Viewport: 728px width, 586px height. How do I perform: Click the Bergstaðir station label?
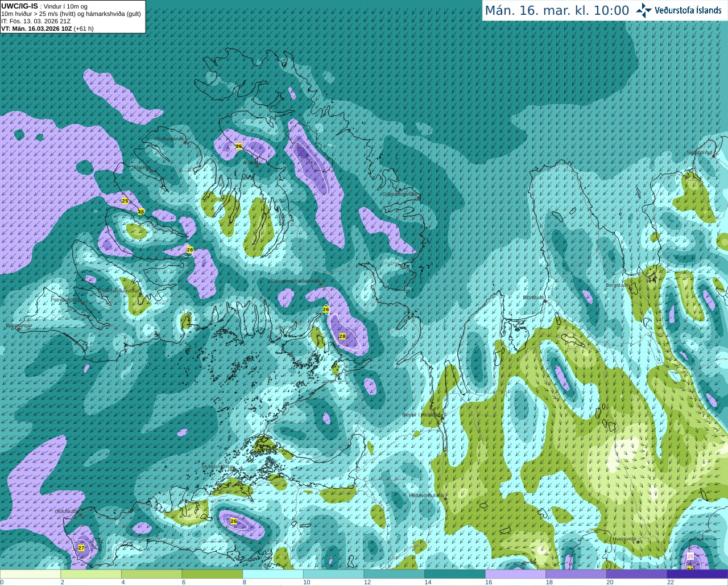(x=618, y=285)
